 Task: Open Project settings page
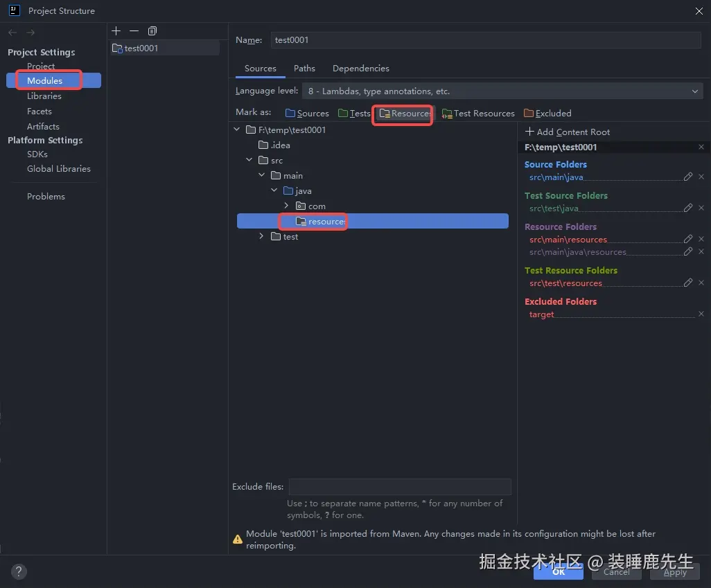tap(41, 66)
